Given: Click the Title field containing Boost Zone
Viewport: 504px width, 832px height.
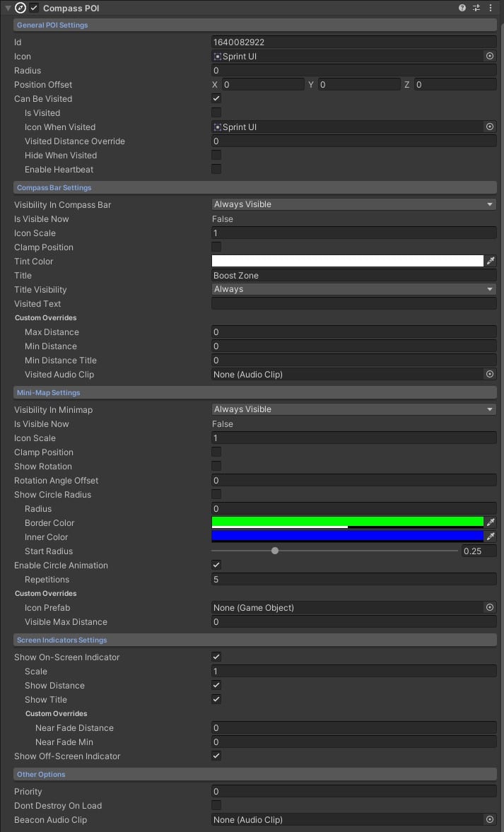Looking at the screenshot, I should pyautogui.click(x=353, y=276).
